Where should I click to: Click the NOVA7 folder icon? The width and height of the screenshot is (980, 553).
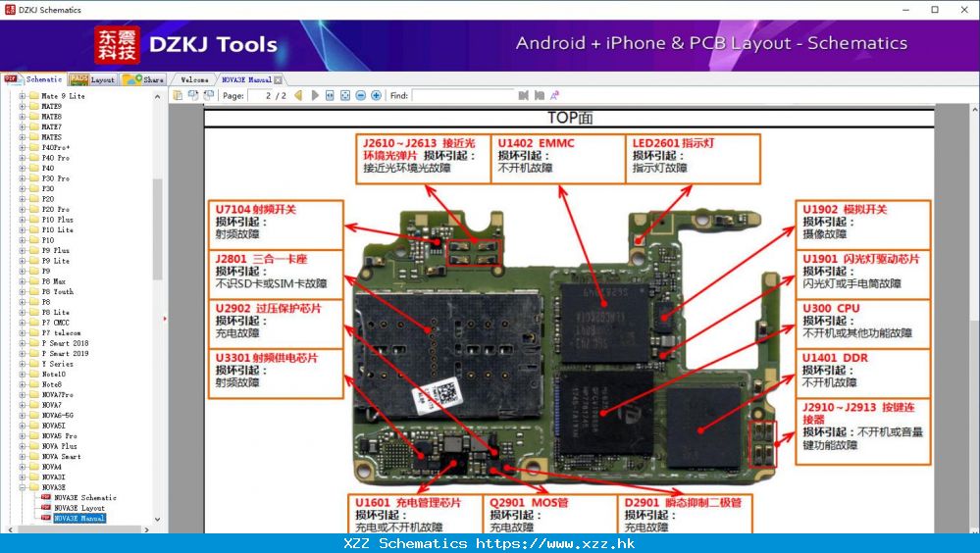pos(34,405)
